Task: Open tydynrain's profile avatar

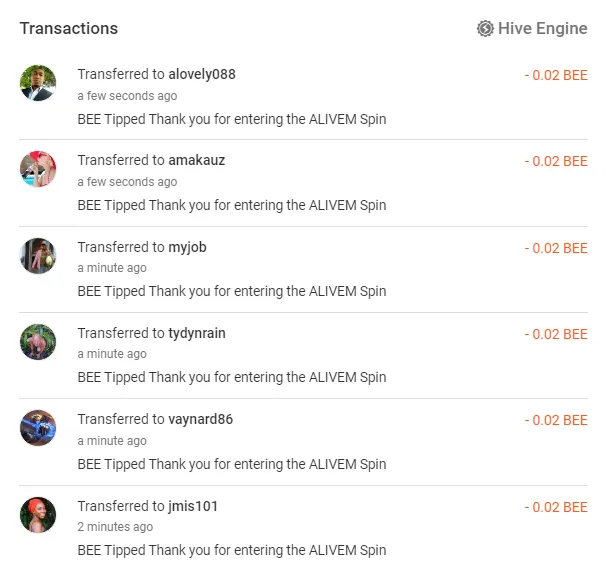Action: click(x=38, y=342)
